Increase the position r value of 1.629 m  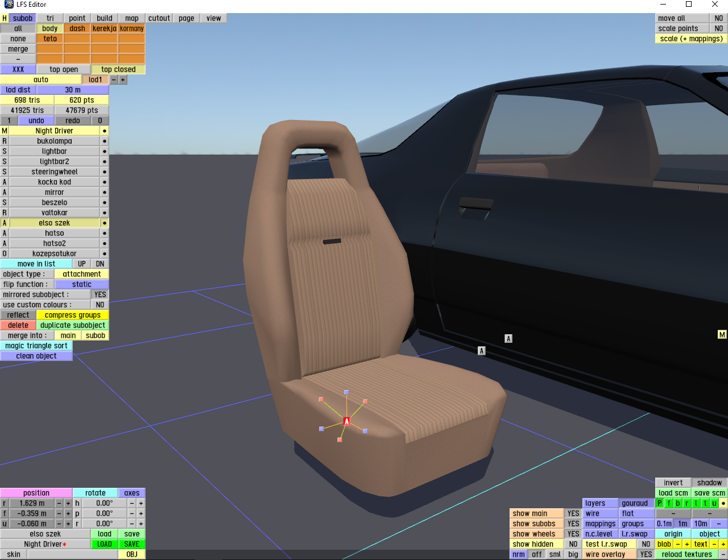pos(68,503)
